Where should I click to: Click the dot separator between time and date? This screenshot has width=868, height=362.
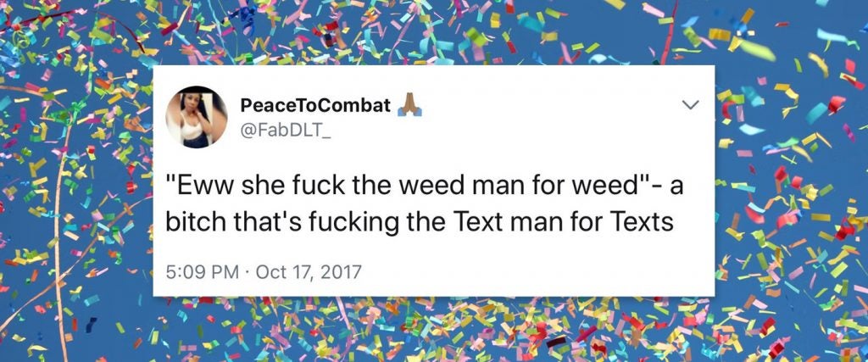248,272
